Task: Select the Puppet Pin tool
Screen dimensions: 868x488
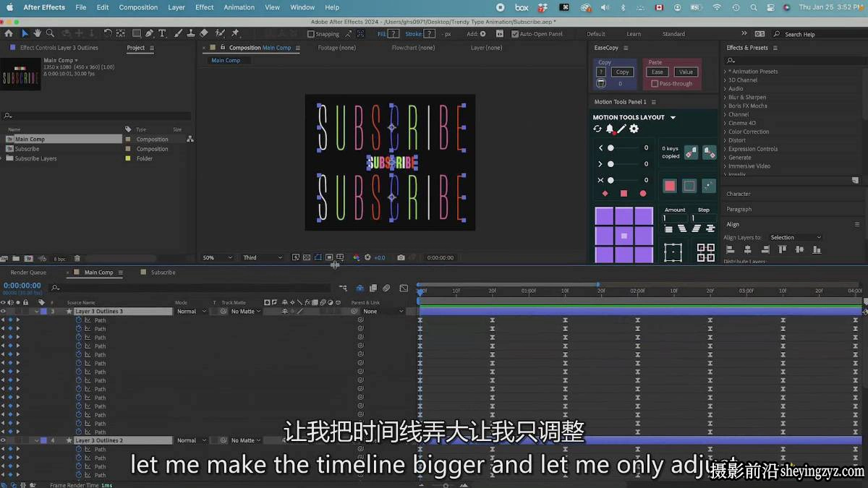Action: pyautogui.click(x=235, y=33)
